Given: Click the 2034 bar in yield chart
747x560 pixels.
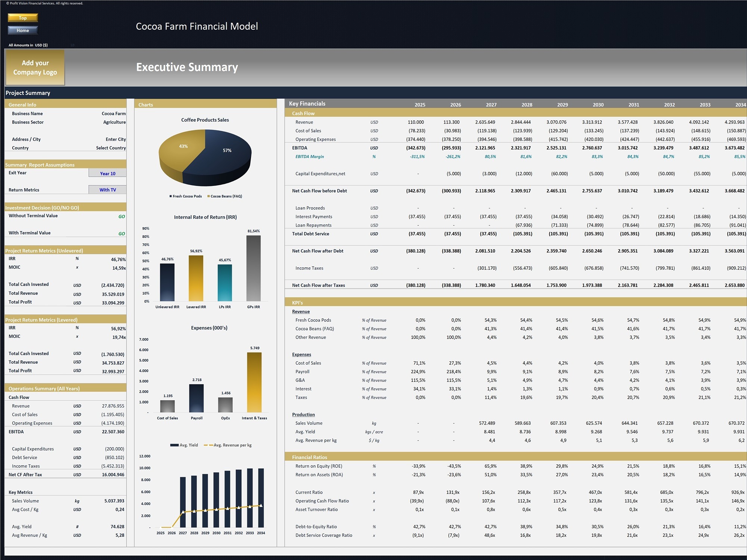Looking at the screenshot, I should [261, 498].
